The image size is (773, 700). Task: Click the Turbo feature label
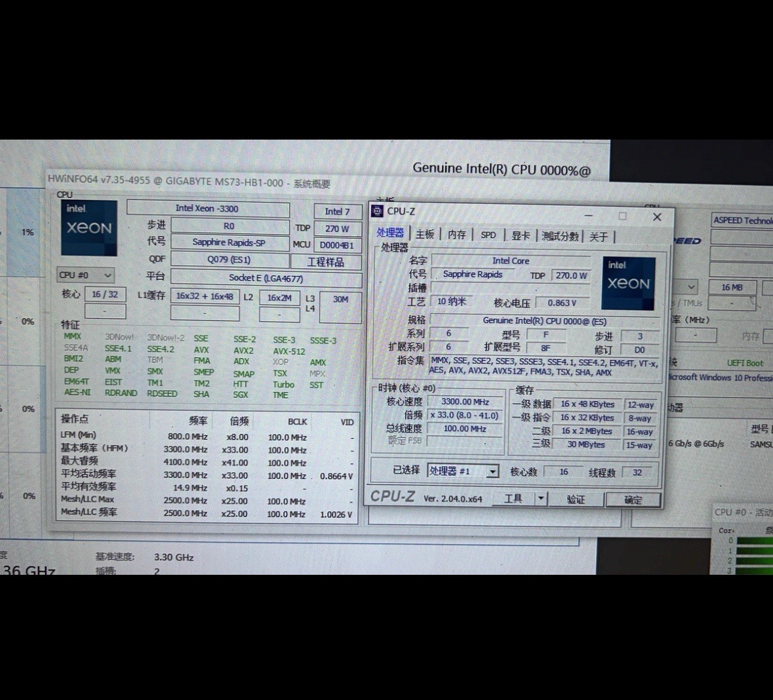(283, 385)
